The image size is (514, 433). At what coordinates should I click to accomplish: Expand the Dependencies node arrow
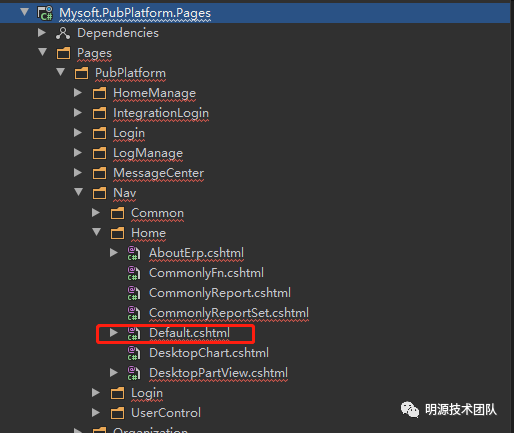(42, 32)
